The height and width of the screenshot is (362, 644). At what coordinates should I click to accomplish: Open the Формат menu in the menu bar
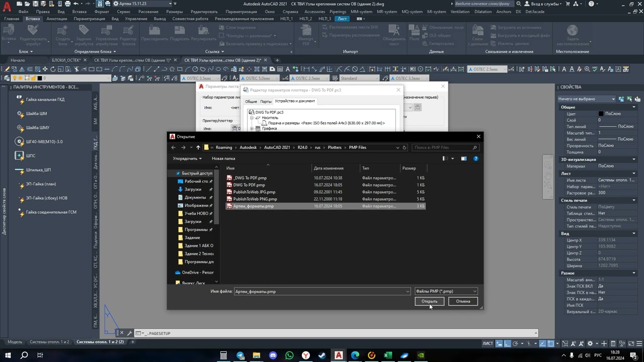[x=102, y=11]
